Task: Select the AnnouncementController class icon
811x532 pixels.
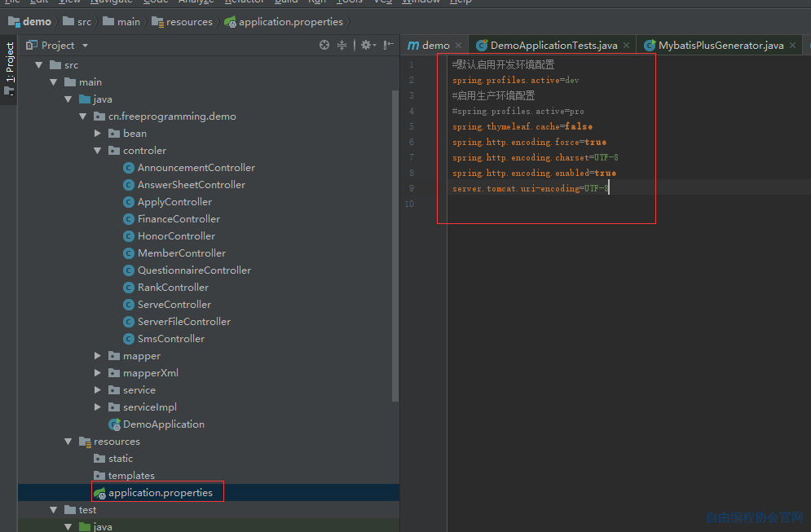Action: point(129,168)
